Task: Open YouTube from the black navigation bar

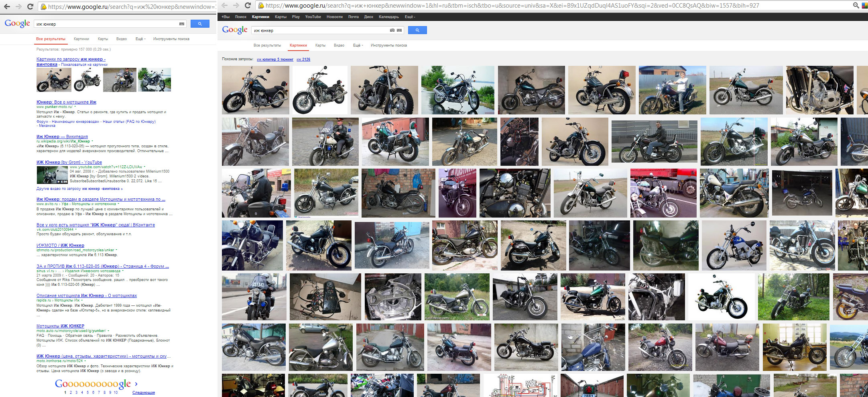Action: [x=313, y=17]
